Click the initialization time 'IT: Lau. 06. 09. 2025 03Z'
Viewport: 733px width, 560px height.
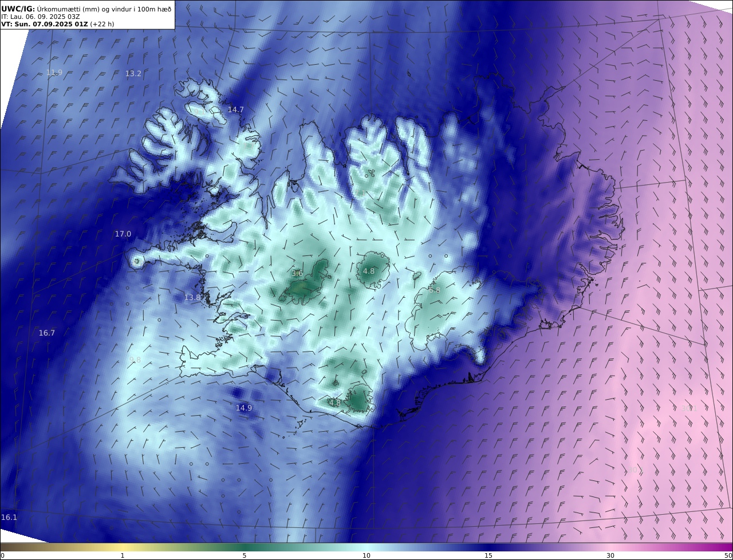click(x=40, y=17)
